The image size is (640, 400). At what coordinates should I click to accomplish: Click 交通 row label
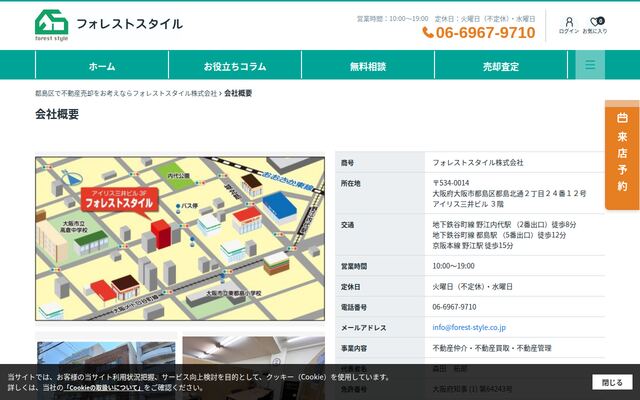click(x=347, y=225)
